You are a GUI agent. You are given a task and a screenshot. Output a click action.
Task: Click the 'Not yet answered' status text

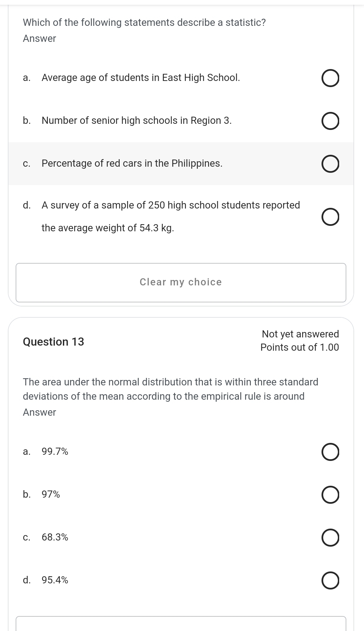pos(300,334)
